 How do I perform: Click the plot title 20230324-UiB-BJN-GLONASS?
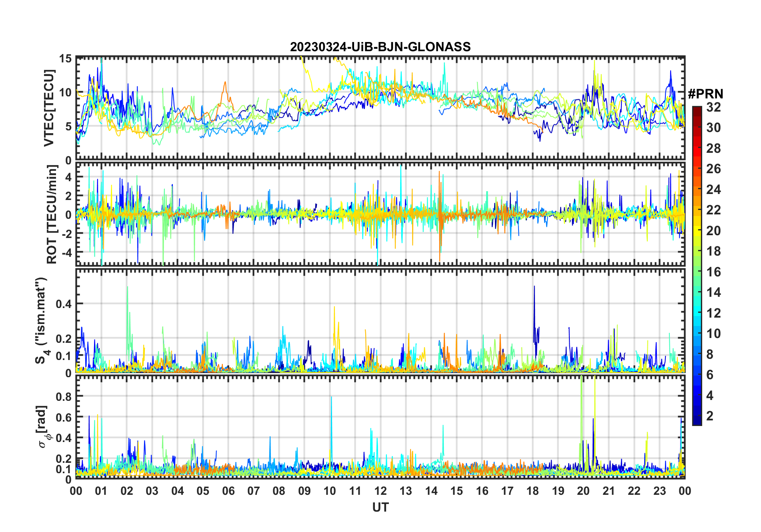coord(380,47)
